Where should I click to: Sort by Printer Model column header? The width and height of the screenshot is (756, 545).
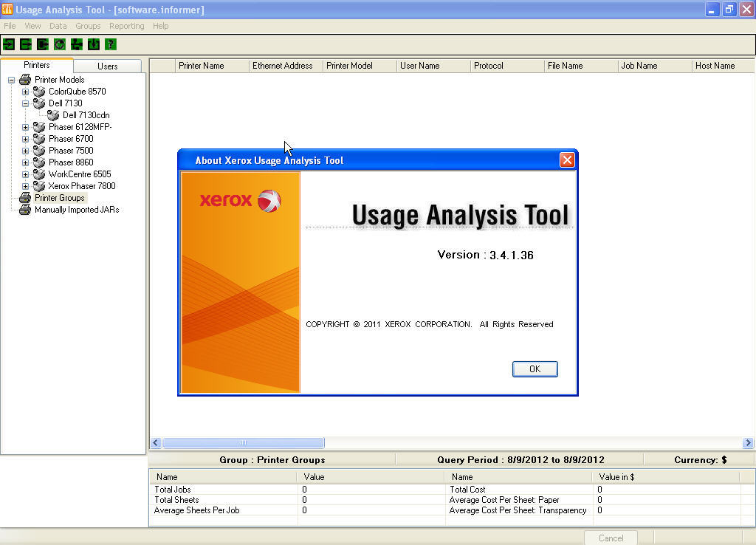click(x=360, y=66)
